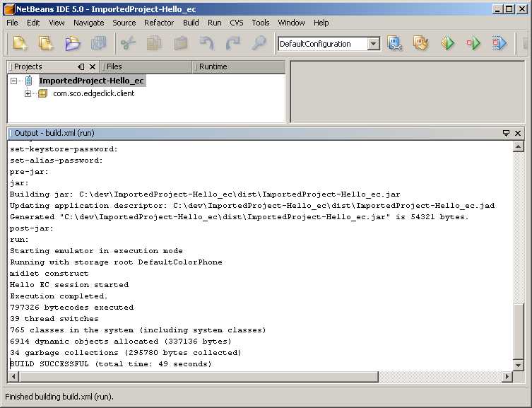Click the BUILD SUCCESSFUL output line

(x=111, y=364)
